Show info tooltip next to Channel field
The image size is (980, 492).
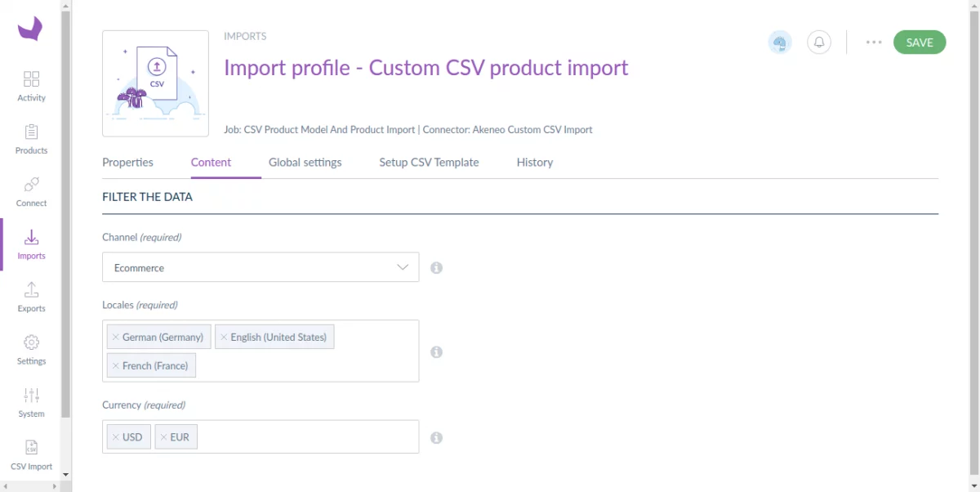coord(436,267)
